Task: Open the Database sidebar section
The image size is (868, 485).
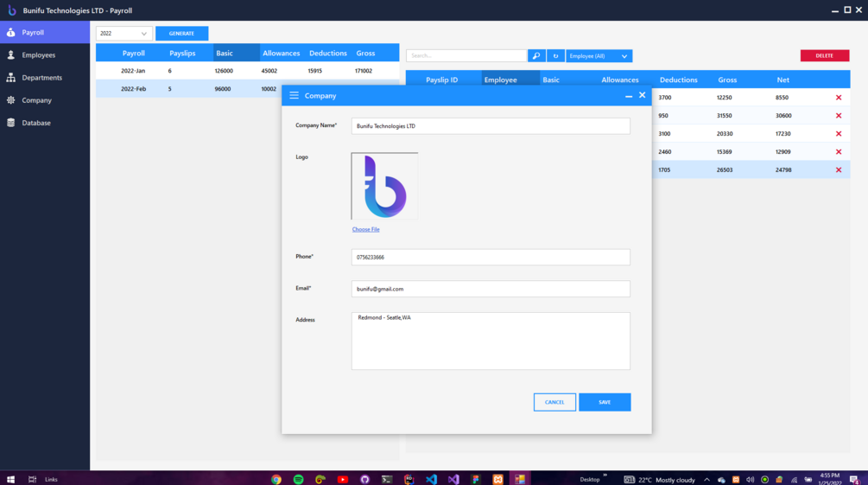Action: (x=45, y=123)
